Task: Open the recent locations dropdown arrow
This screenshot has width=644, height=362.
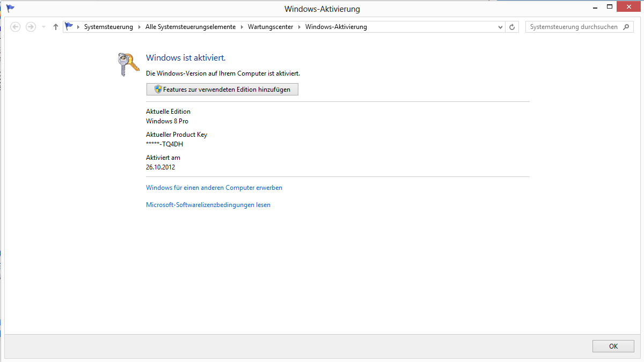Action: tap(43, 27)
